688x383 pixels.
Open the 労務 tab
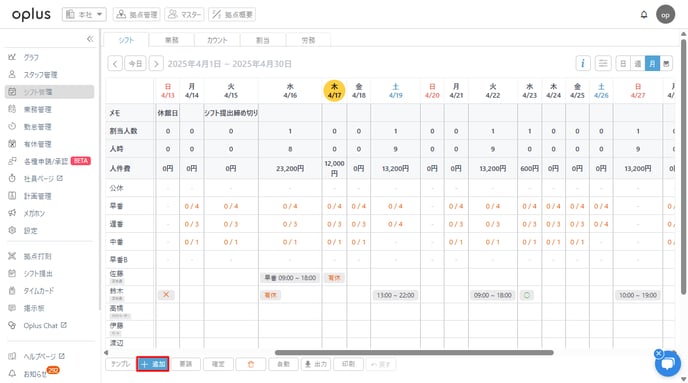(308, 40)
